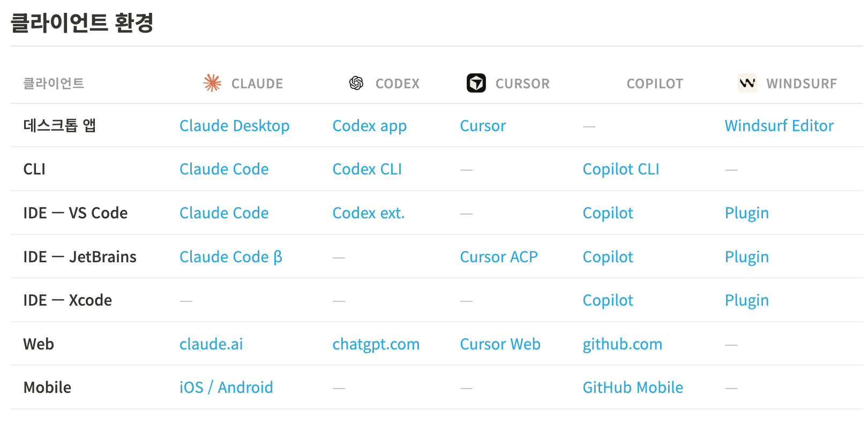The width and height of the screenshot is (868, 425).
Task: Click the Claude starburst logo icon
Action: click(213, 83)
